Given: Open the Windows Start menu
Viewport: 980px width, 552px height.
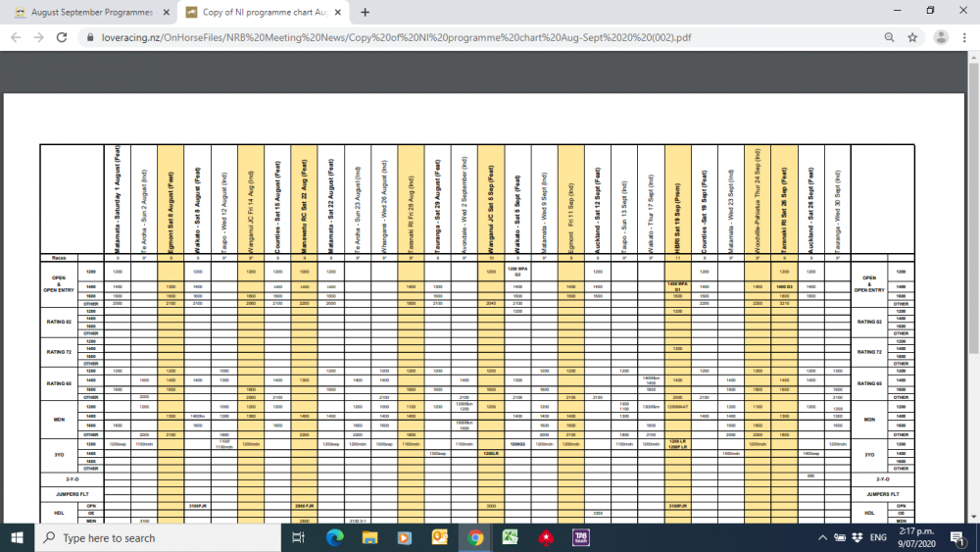Looking at the screenshot, I should click(17, 537).
